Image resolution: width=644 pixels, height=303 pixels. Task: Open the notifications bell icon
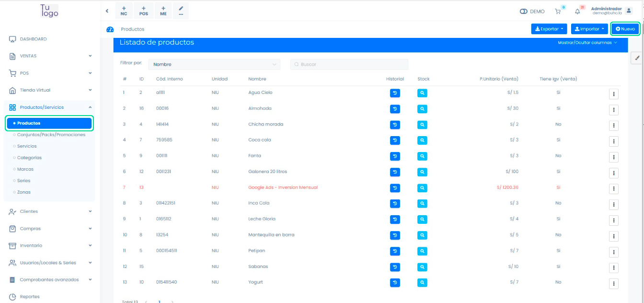tap(577, 12)
